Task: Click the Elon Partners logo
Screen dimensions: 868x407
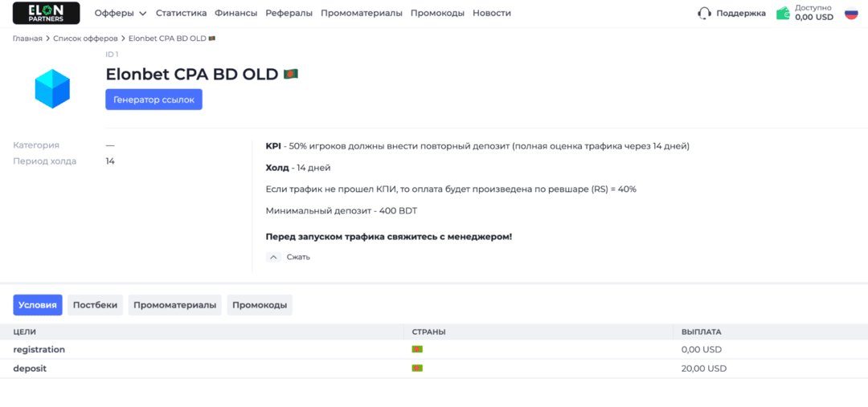Action: pyautogui.click(x=46, y=14)
